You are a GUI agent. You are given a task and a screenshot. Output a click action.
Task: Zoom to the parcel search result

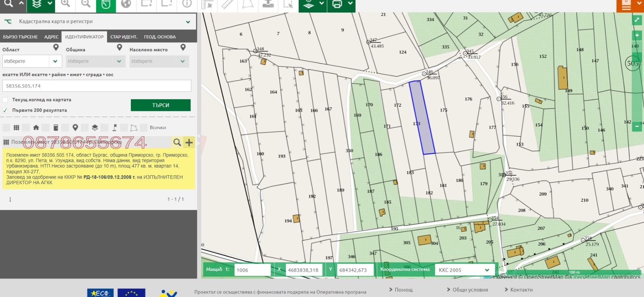[x=177, y=142]
